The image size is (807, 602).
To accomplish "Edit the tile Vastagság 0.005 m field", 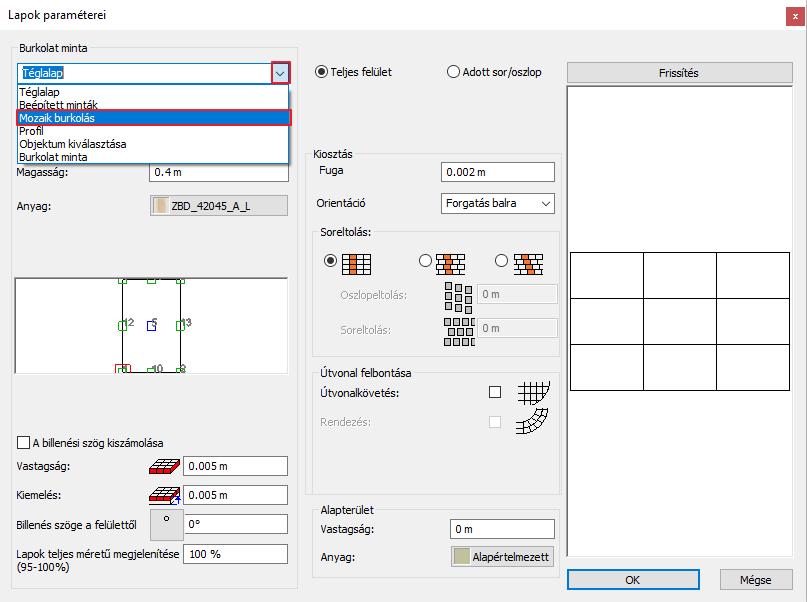I will 235,466.
